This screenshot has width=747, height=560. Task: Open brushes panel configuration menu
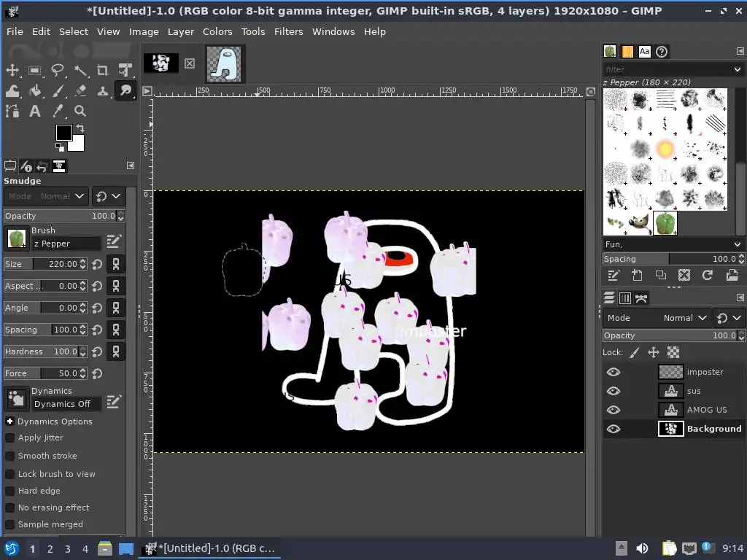(740, 51)
